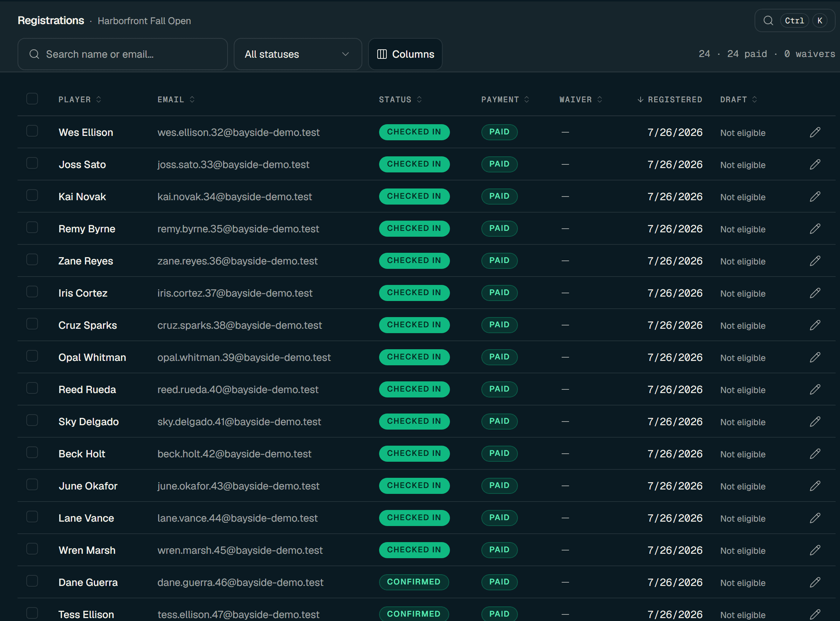This screenshot has height=621, width=840.
Task: Click Opal Whitman's edit pencil
Action: (815, 357)
